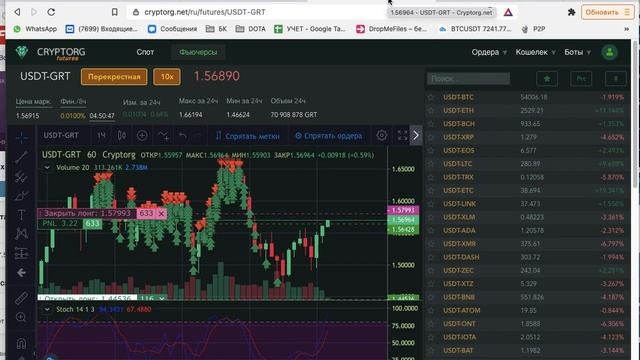640x360 pixels.
Task: Add USDT-XRP to favorites
Action: point(431,137)
